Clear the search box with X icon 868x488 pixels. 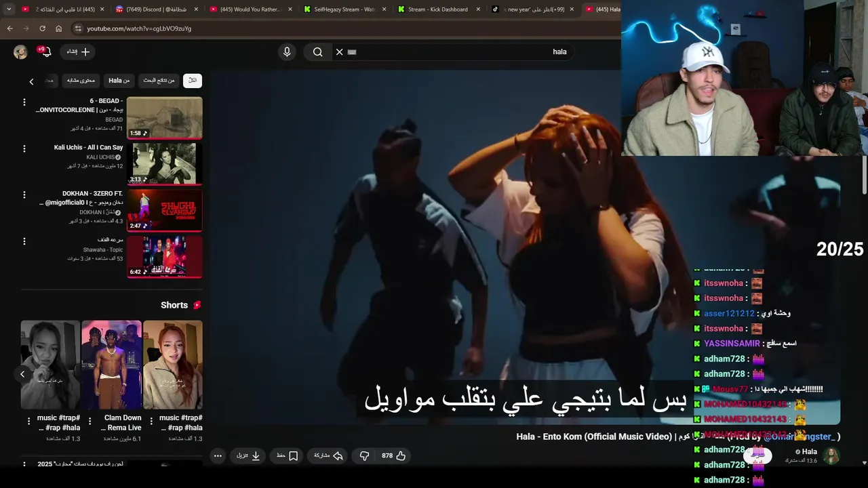(x=340, y=52)
